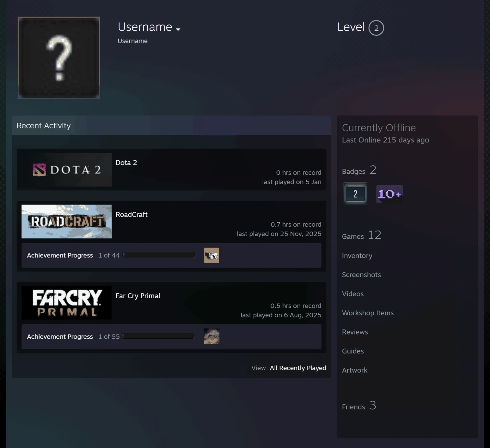Open Far Cry Primal Achievement Progress label
This screenshot has height=448, width=490.
[60, 337]
